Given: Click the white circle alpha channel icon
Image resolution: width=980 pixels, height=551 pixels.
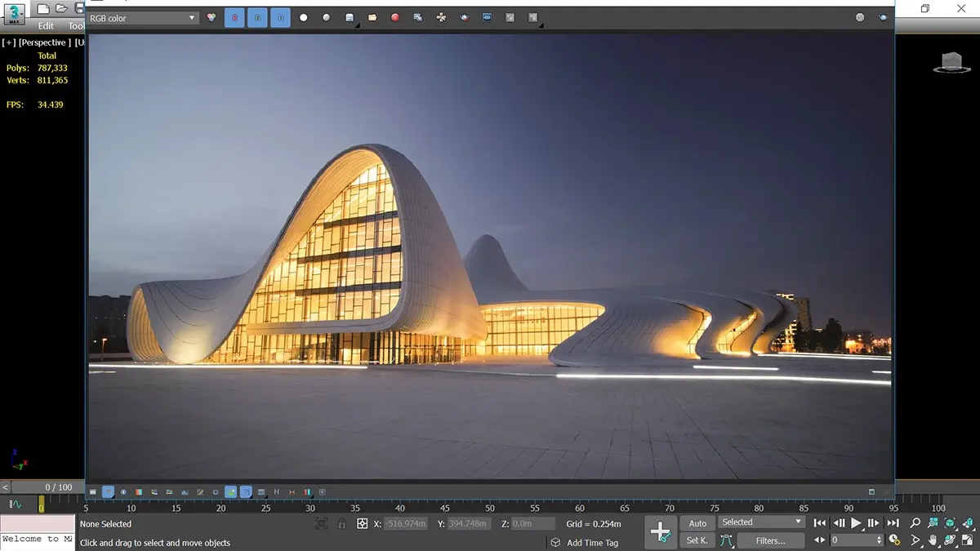Looking at the screenshot, I should coord(304,17).
